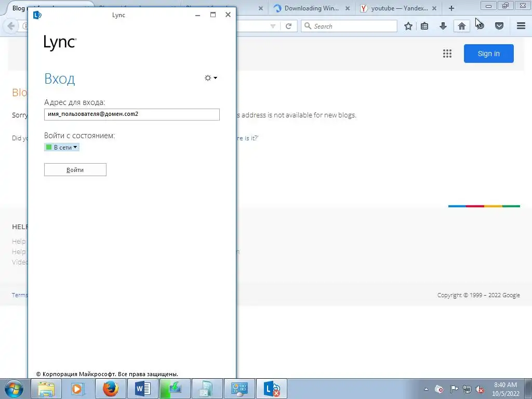Viewport: 532px width, 399px height.
Task: Open a new browser tab
Action: pyautogui.click(x=451, y=8)
